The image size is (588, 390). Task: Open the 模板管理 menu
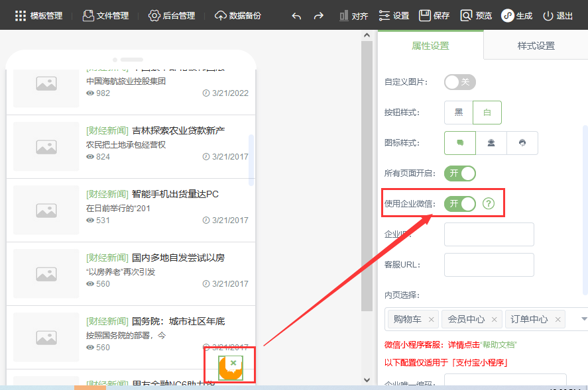coord(38,15)
